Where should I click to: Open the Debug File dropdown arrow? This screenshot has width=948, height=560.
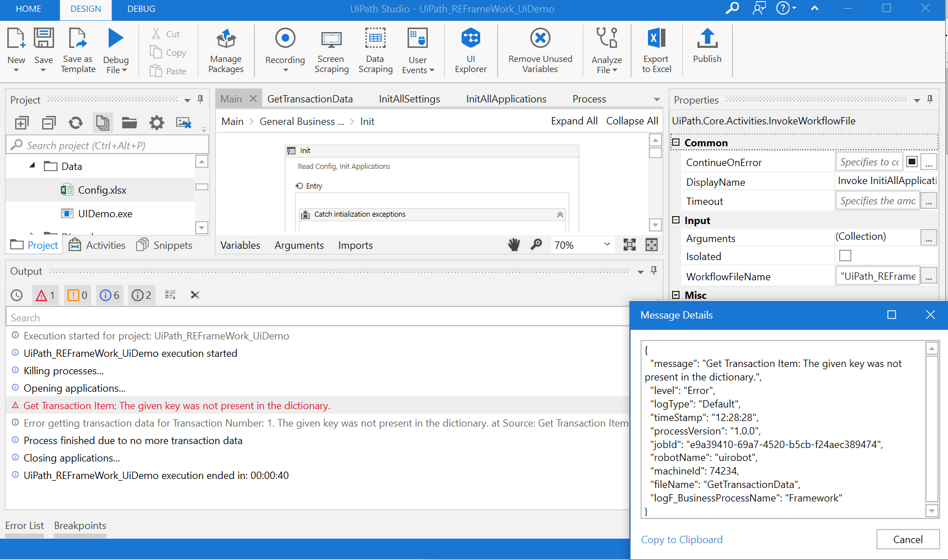coord(124,70)
